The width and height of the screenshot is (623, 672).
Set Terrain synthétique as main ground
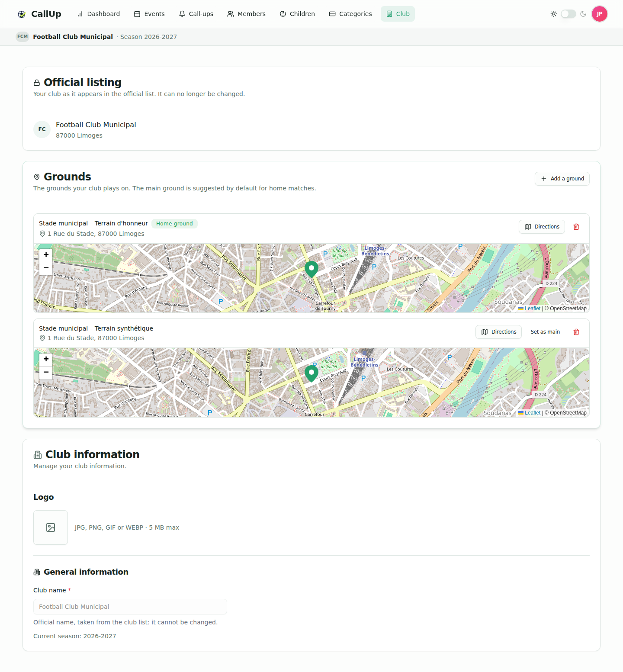coord(545,332)
